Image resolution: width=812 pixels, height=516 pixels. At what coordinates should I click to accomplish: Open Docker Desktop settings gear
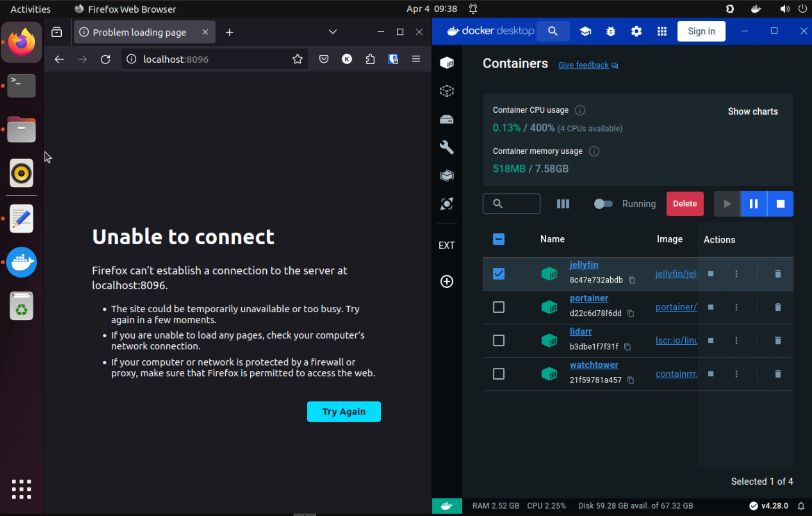coord(636,31)
